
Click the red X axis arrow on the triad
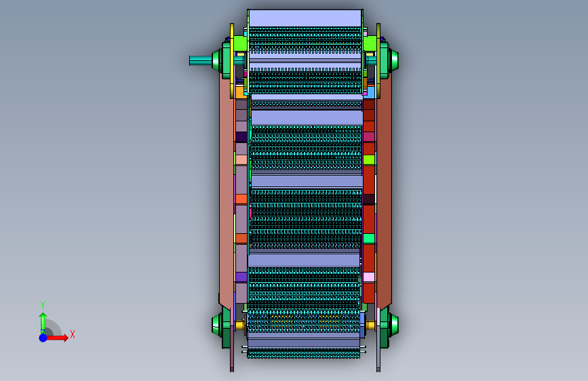57,338
